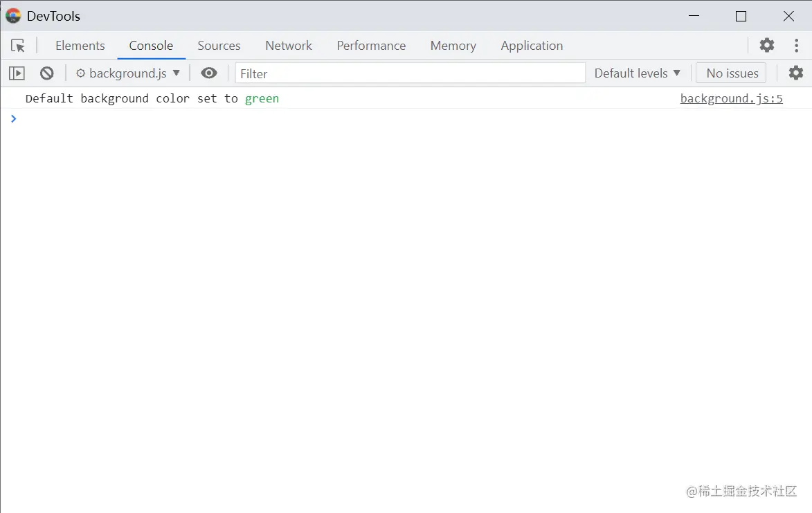The image size is (812, 513).
Task: Clear the console with the clear icon
Action: coord(45,73)
